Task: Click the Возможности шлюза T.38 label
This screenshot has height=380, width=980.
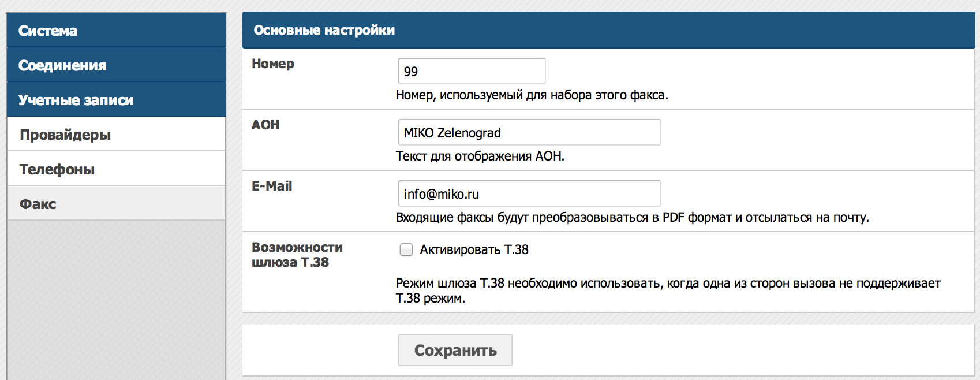Action: click(x=297, y=255)
